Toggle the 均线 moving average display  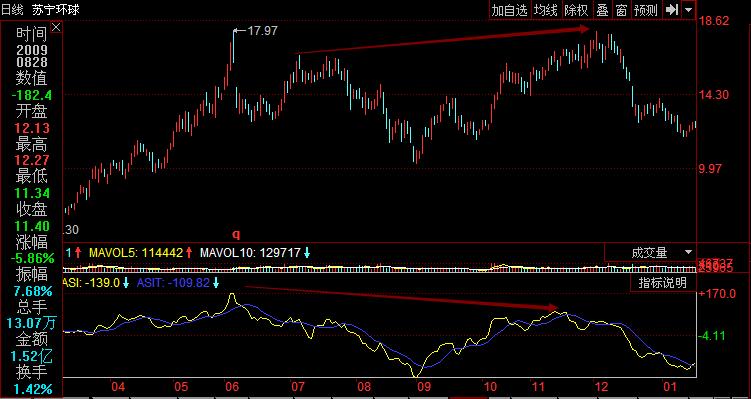[546, 10]
